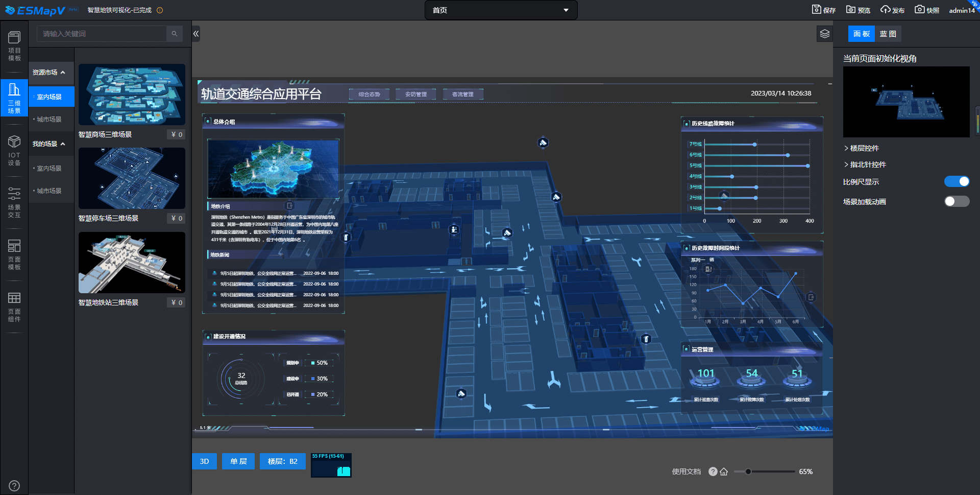Screen dimensions: 980x495
Task: Click the 保存 save icon
Action: coord(823,10)
